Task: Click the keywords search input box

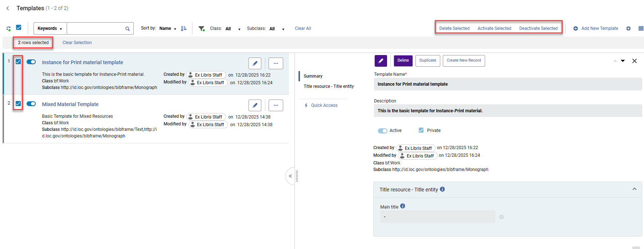Action: point(95,28)
